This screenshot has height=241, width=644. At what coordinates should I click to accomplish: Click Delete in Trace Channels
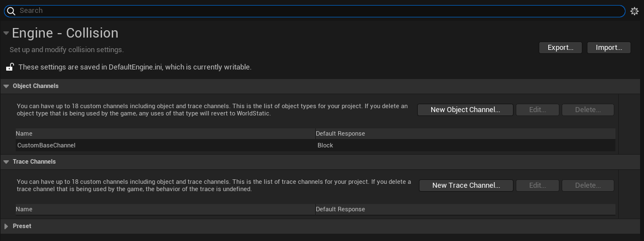coord(588,186)
